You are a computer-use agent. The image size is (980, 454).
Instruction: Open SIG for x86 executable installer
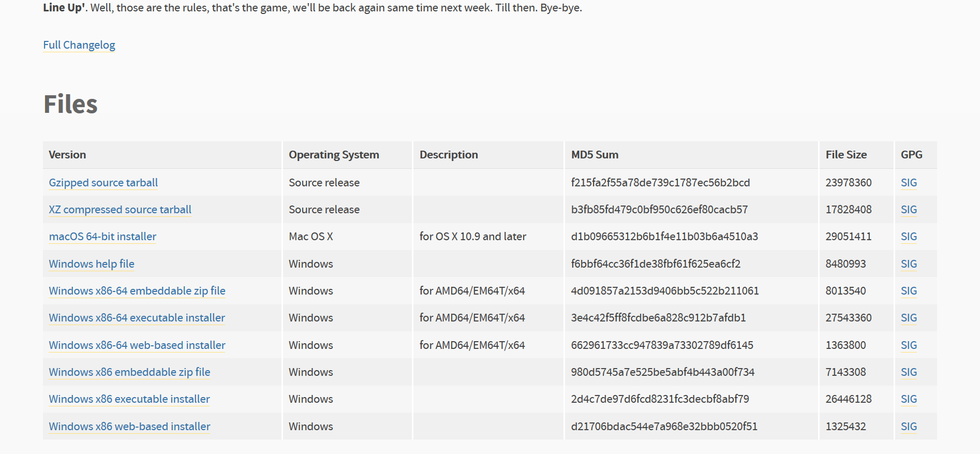[909, 399]
